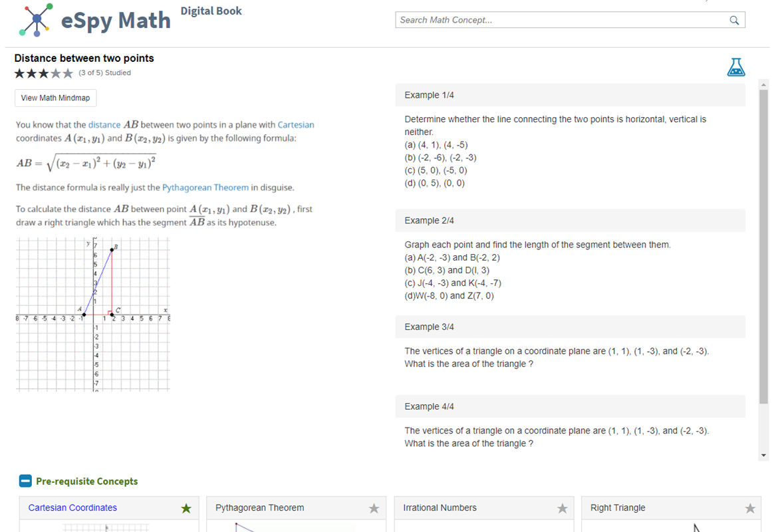Click the search magnifier icon
The width and height of the screenshot is (778, 532).
click(x=734, y=20)
